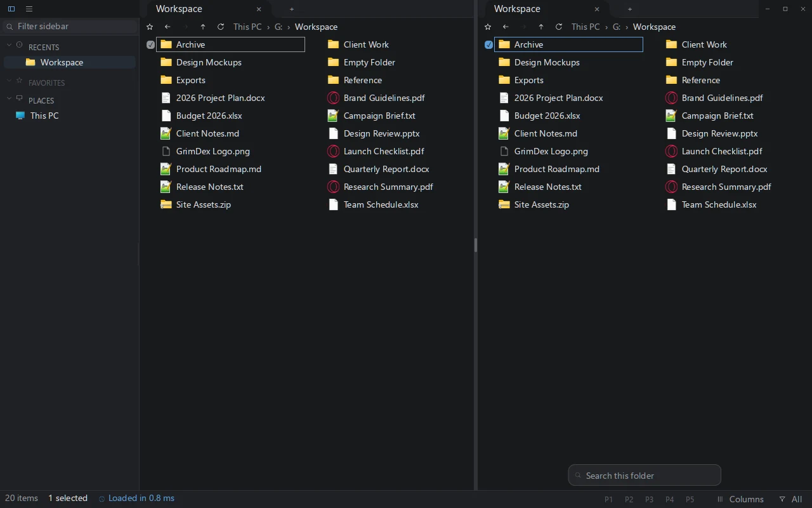
Task: Switch to preset P3
Action: 649,500
